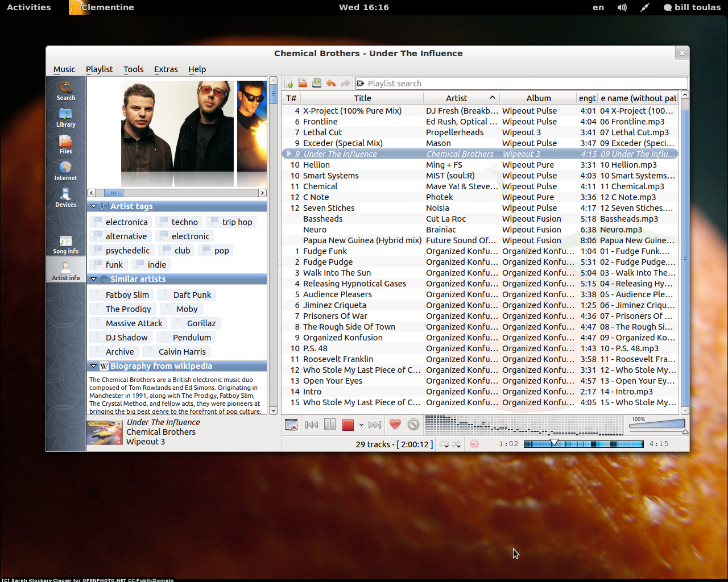Collapse the Artist tags section
The image size is (728, 582).
coord(93,206)
